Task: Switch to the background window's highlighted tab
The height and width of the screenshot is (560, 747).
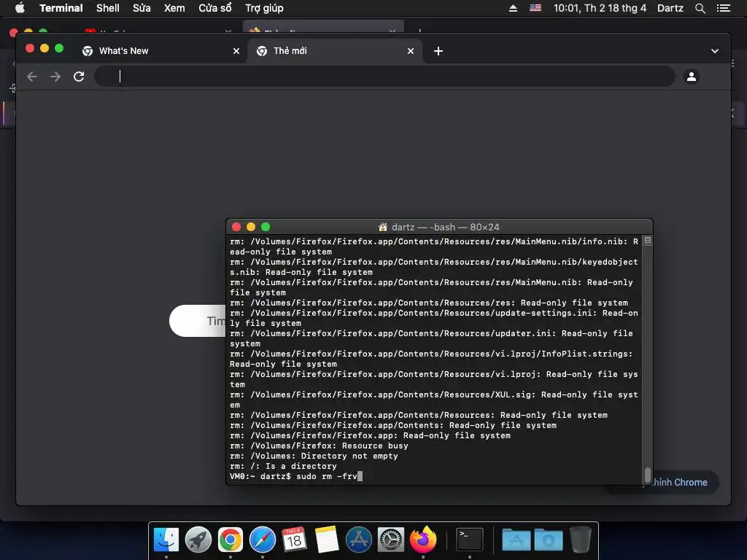Action: (323, 27)
